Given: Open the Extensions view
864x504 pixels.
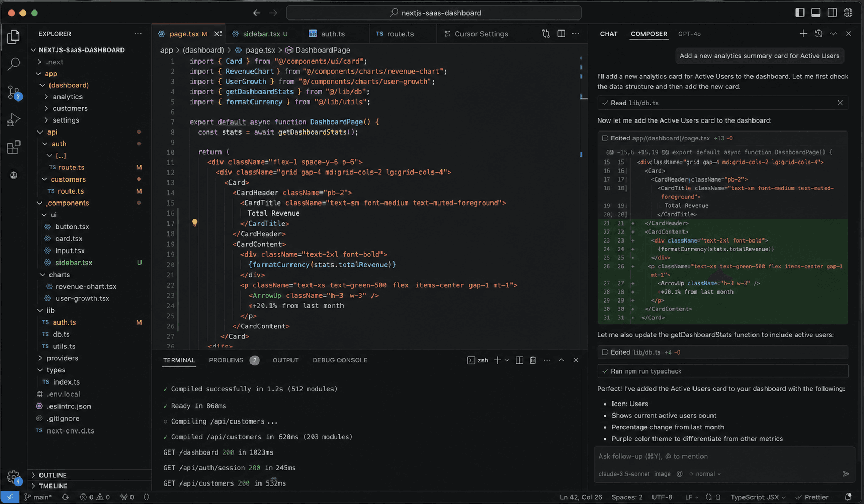Looking at the screenshot, I should tap(14, 147).
